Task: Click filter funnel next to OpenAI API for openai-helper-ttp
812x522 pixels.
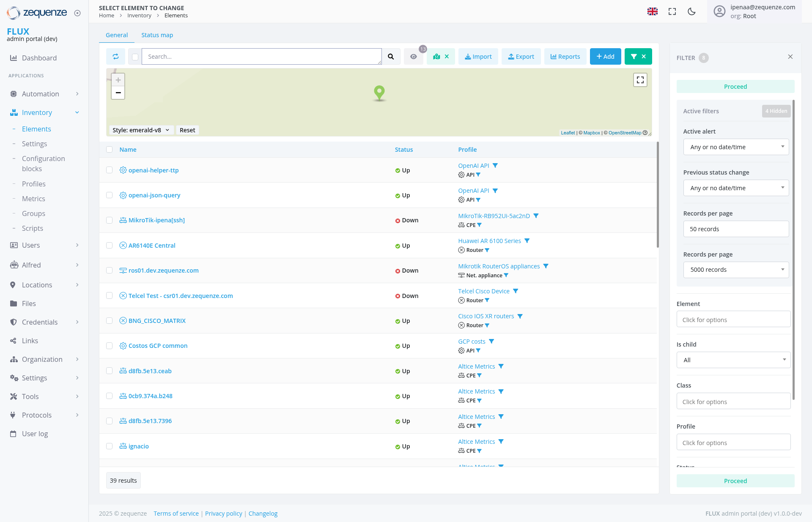Action: tap(495, 166)
